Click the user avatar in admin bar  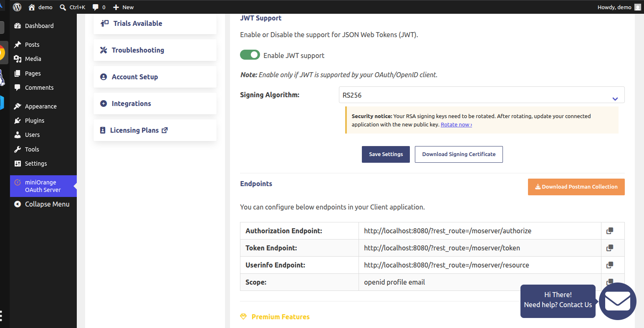pos(637,7)
